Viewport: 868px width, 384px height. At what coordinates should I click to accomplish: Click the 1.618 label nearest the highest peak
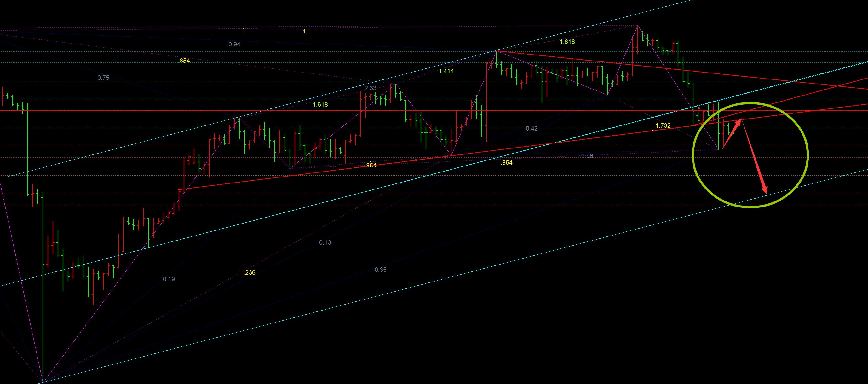(567, 42)
